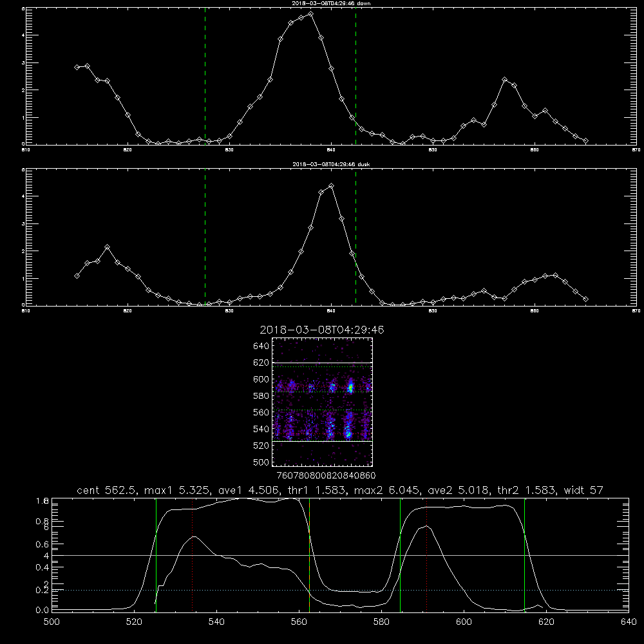The width and height of the screenshot is (644, 644).
Task: Click the upper solid white line in the spectrogram
Action: [x=323, y=363]
